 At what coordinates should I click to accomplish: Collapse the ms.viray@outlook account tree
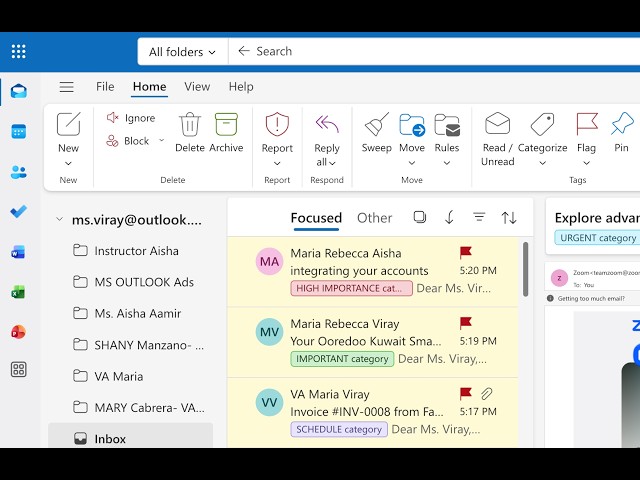60,219
